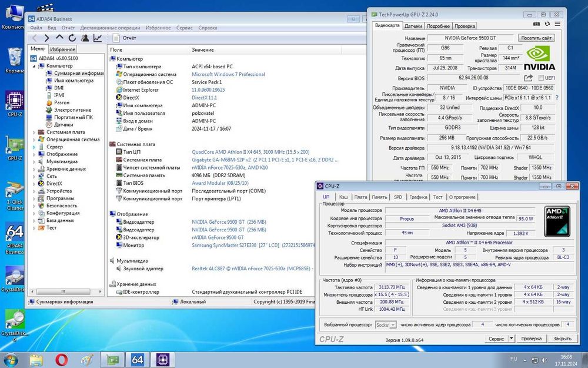Click the BIOS export share icon in GPU-Z

[x=529, y=78]
